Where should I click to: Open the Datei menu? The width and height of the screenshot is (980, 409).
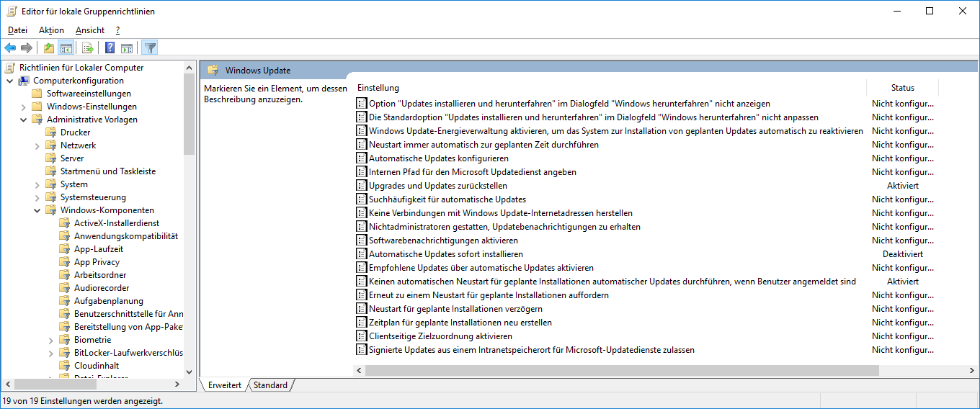(17, 30)
